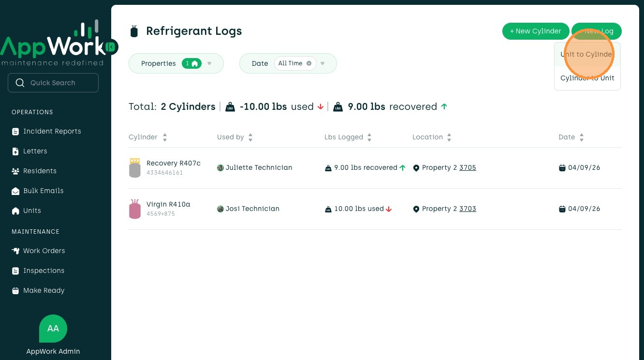Sort the table by Lbs Logged
Viewport: 644px width, 360px height.
pyautogui.click(x=369, y=137)
